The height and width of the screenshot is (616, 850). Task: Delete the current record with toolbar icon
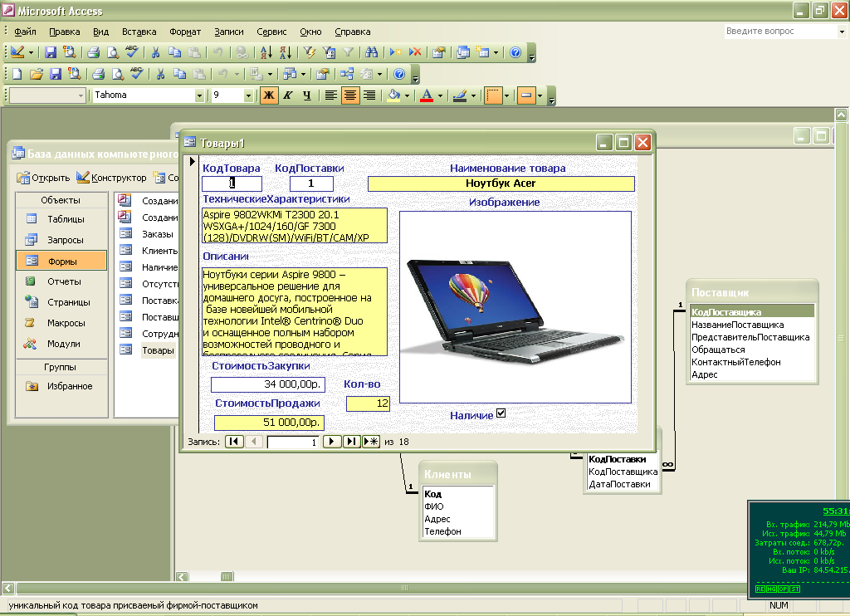415,52
